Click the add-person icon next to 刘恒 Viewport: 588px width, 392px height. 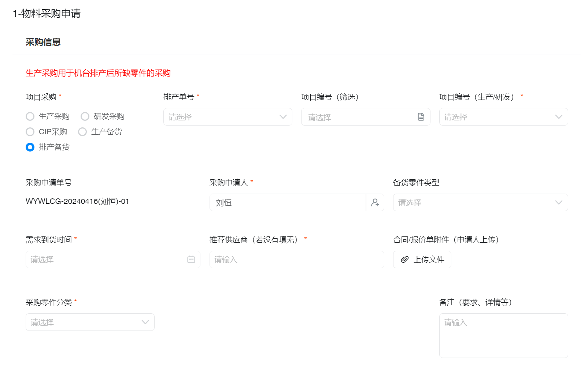pyautogui.click(x=375, y=202)
